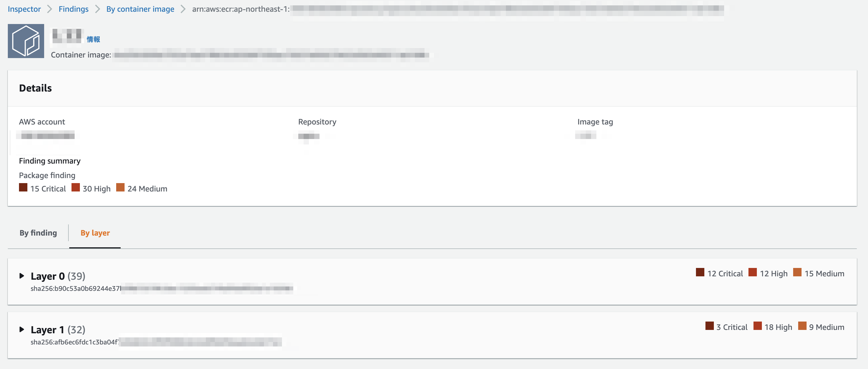868x369 pixels.
Task: Navigate to By container image breadcrumb
Action: pyautogui.click(x=140, y=9)
